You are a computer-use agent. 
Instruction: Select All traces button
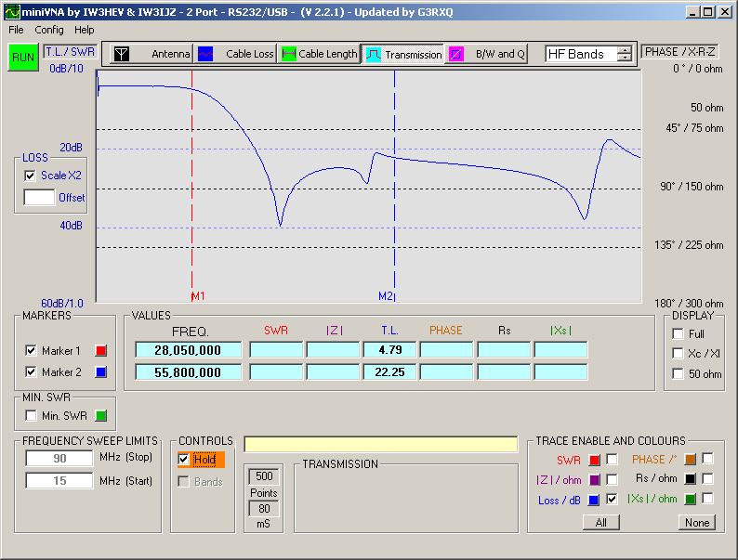[x=601, y=522]
